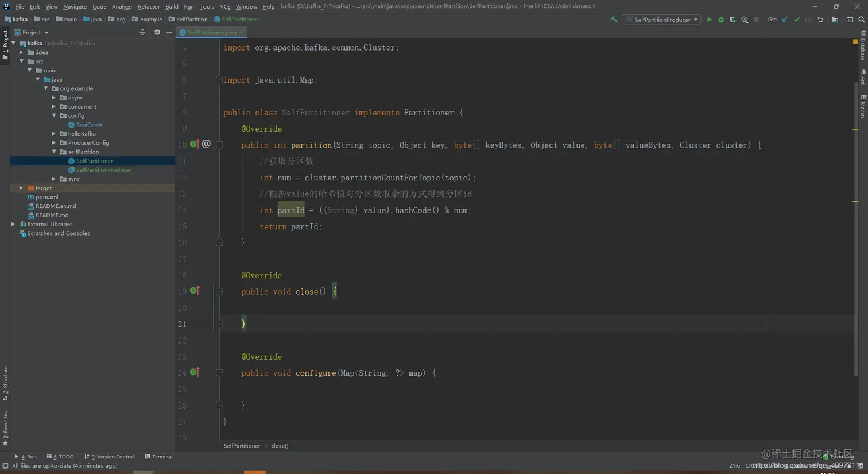Expand the .idea folder

tap(22, 52)
